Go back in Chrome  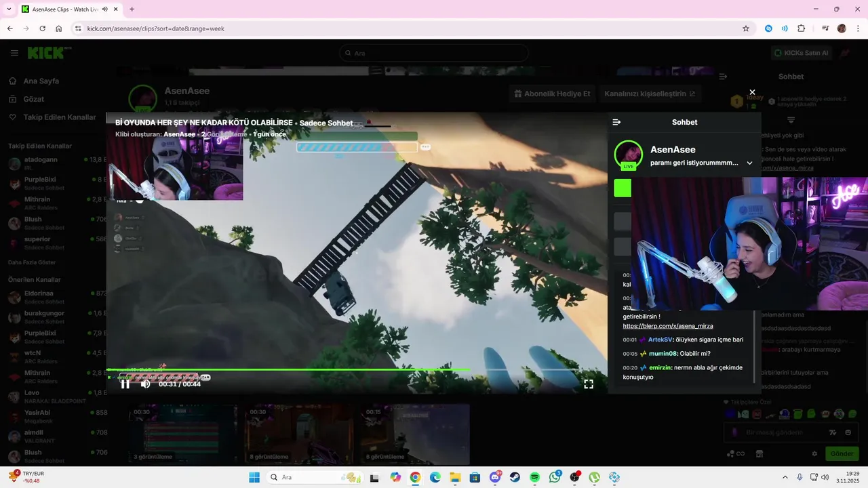tap(9, 28)
